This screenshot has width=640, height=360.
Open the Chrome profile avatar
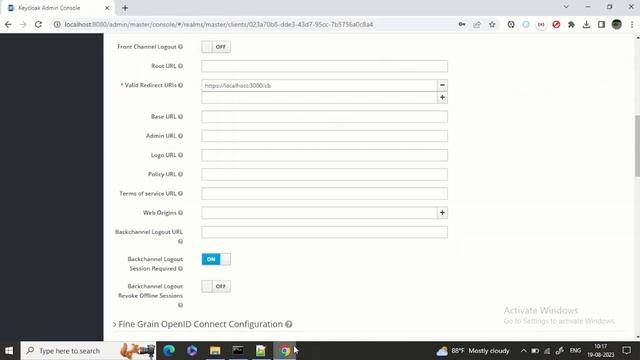coord(616,24)
